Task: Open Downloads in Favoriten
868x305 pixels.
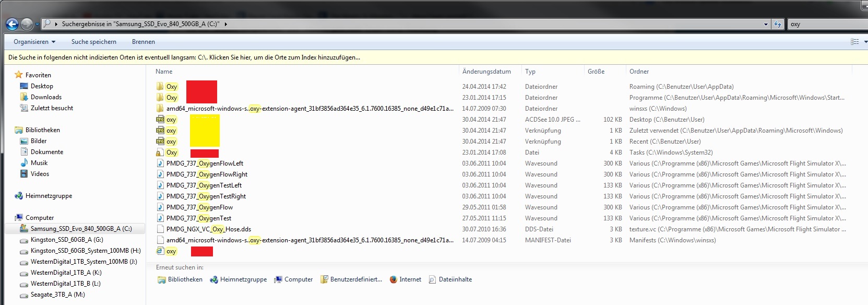Action: click(46, 97)
